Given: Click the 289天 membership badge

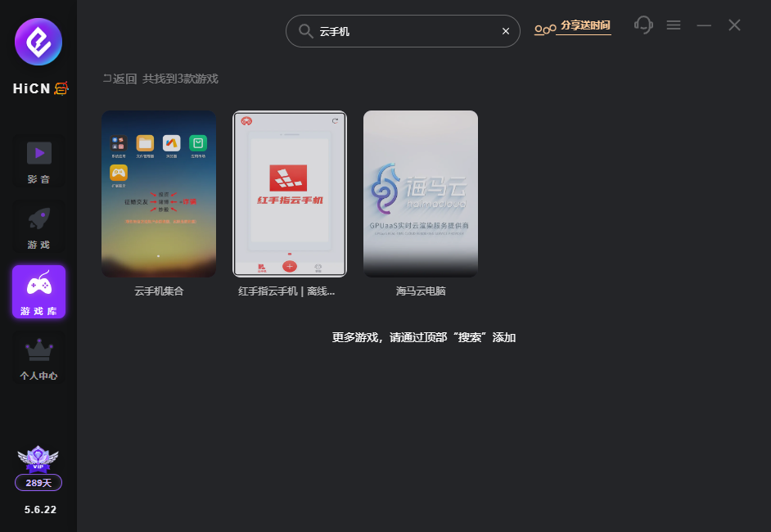Looking at the screenshot, I should (38, 483).
